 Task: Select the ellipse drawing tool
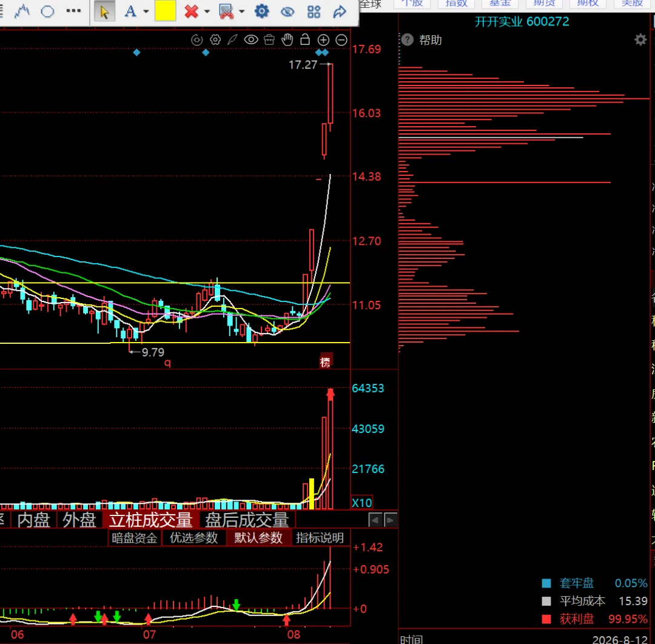(47, 12)
